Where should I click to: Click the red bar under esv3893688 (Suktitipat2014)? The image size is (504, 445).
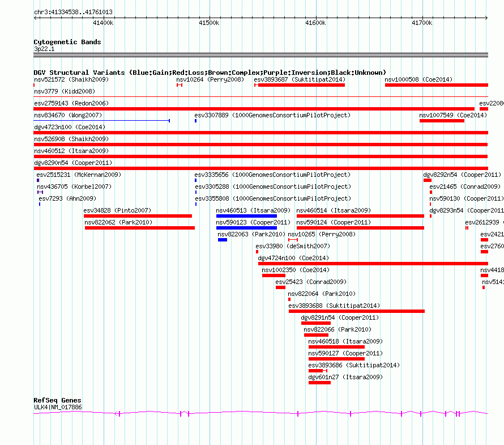coord(357,311)
